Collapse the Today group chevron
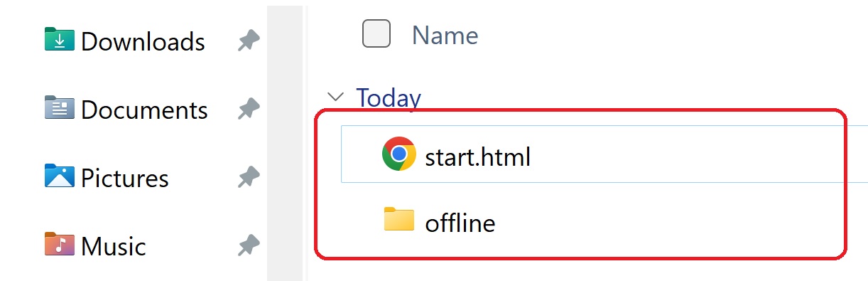 coord(334,97)
